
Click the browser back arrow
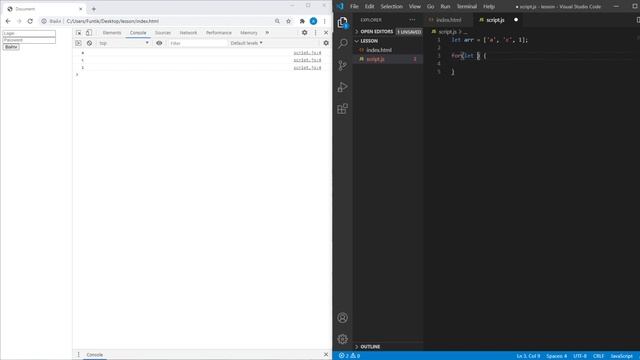8,21
